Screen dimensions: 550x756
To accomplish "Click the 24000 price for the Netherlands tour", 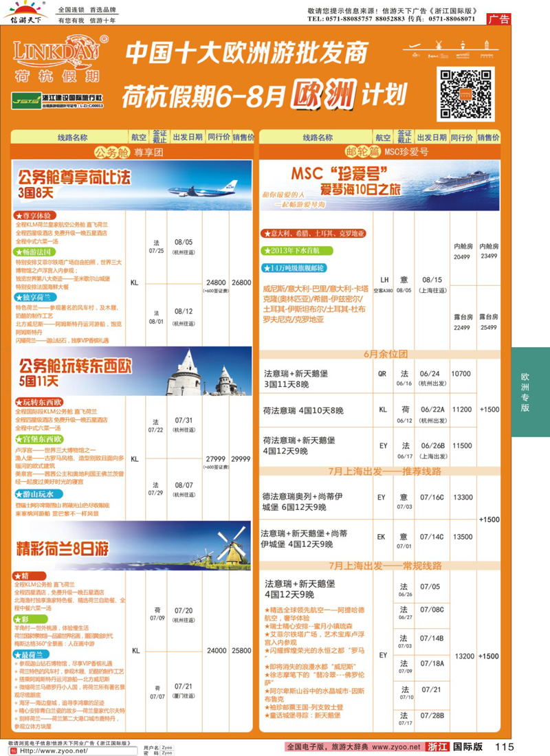I will pos(217,650).
